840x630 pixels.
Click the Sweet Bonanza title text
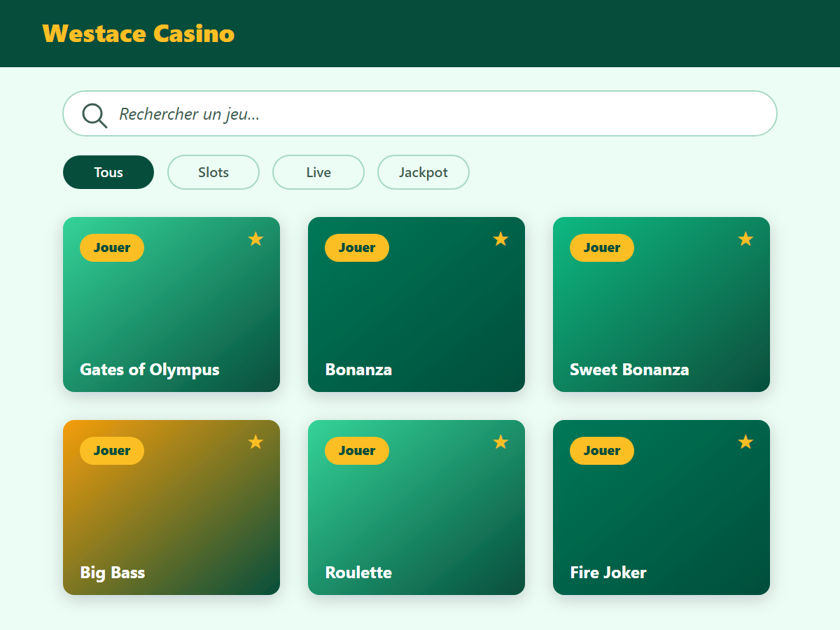pos(629,370)
